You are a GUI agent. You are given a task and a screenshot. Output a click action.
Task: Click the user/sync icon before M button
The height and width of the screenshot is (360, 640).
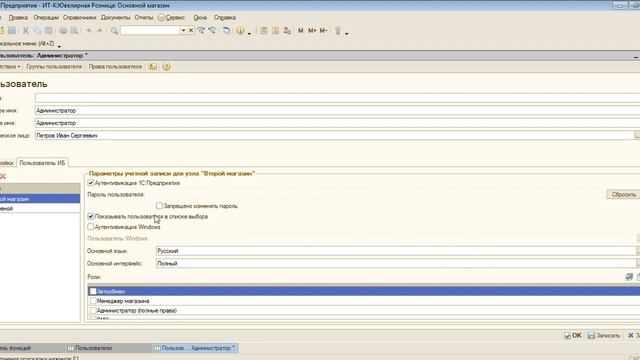(x=287, y=31)
